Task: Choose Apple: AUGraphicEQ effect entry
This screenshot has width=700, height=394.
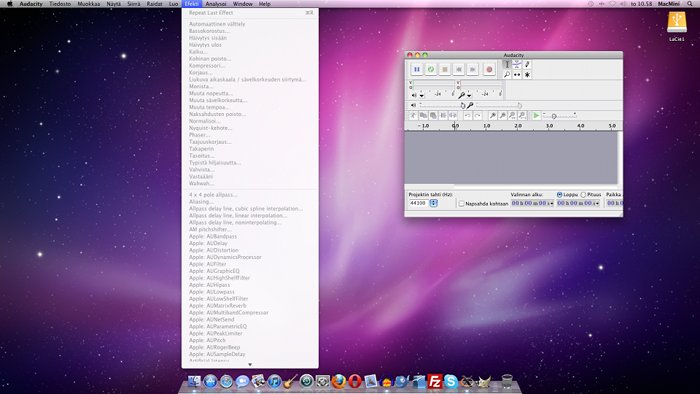Action: [250, 271]
